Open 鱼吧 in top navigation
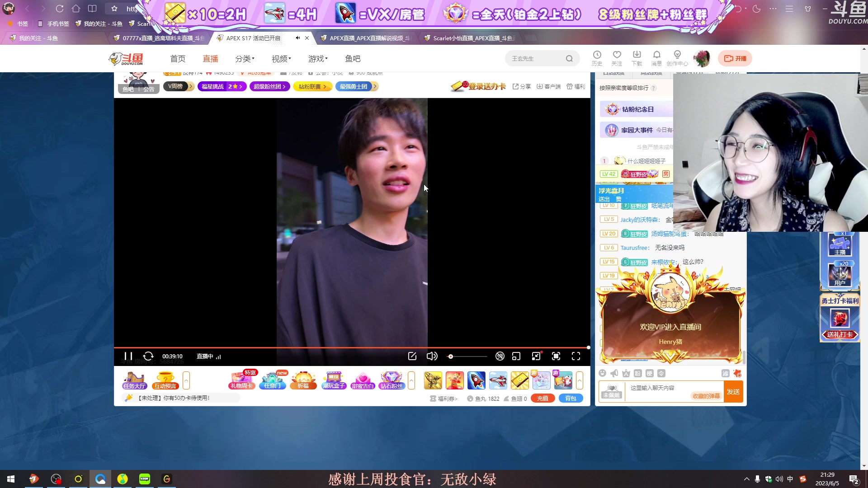 (353, 59)
